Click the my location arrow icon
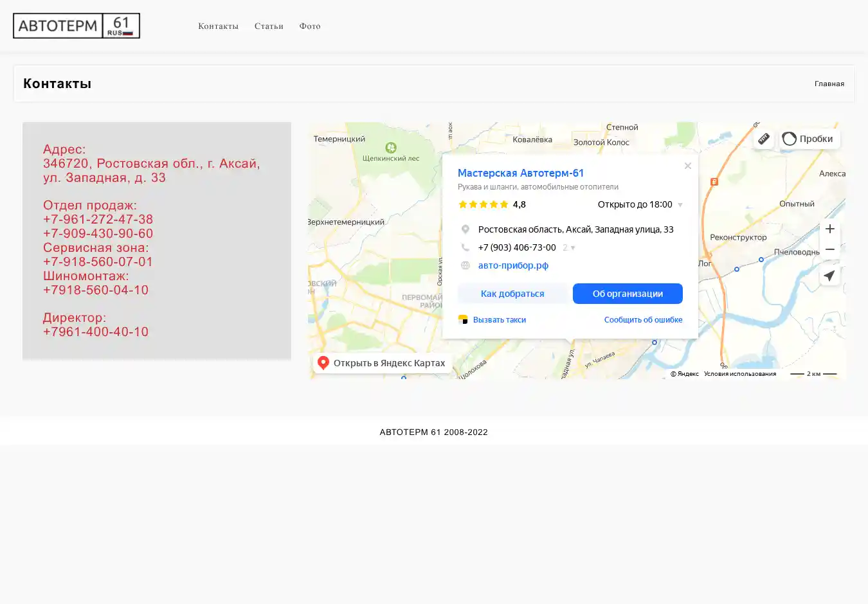868x604 pixels. [829, 276]
